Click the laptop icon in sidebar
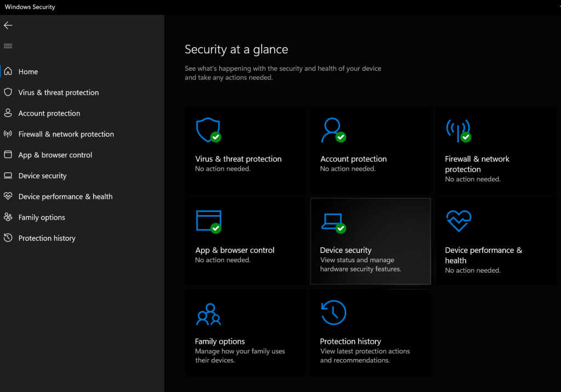This screenshot has width=561, height=392. point(8,176)
